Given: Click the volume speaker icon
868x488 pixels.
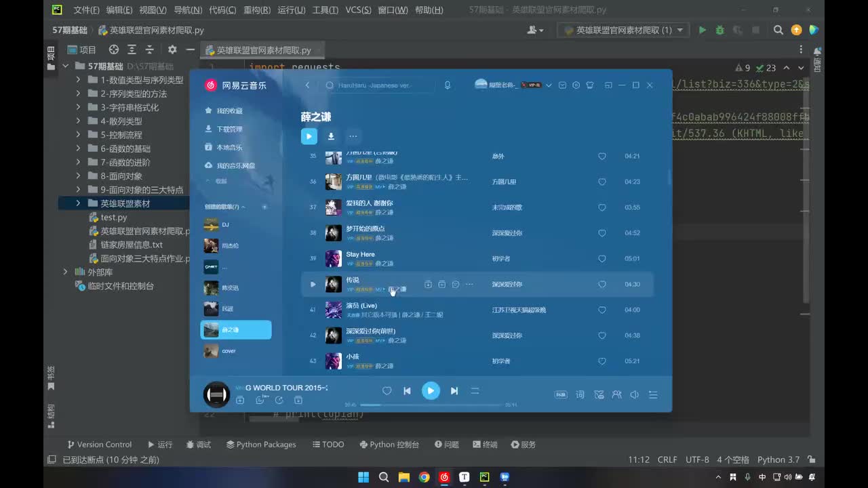Looking at the screenshot, I should [x=634, y=394].
